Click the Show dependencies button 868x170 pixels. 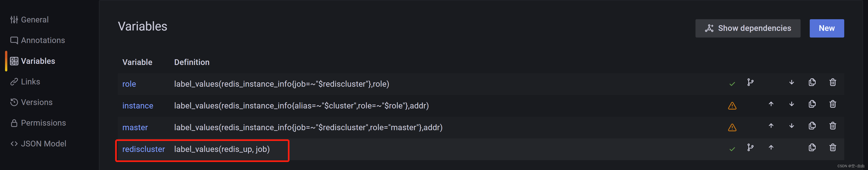click(x=748, y=28)
